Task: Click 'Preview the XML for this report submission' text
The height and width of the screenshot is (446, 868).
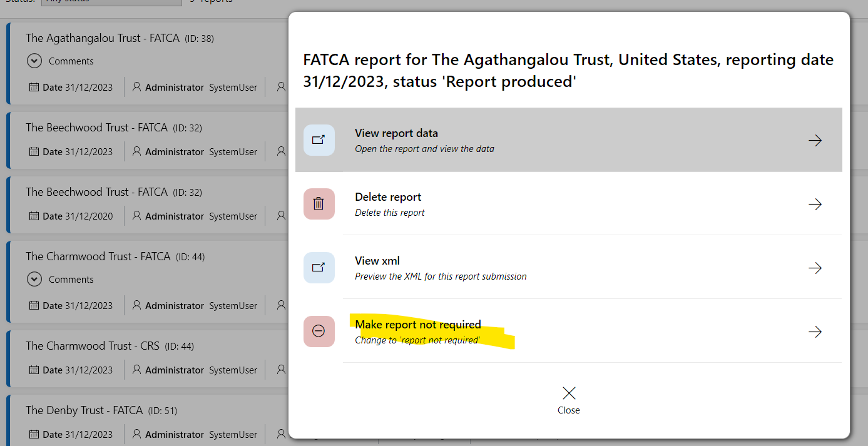Action: coord(441,276)
